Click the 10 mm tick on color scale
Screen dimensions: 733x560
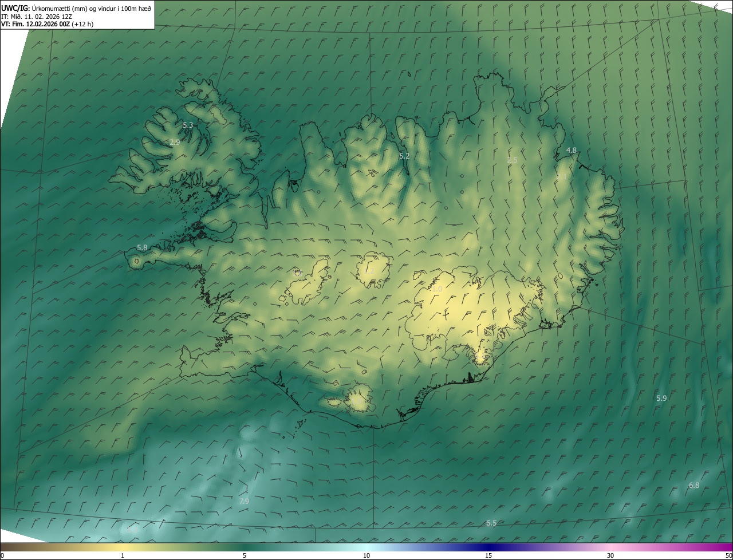[x=366, y=555]
